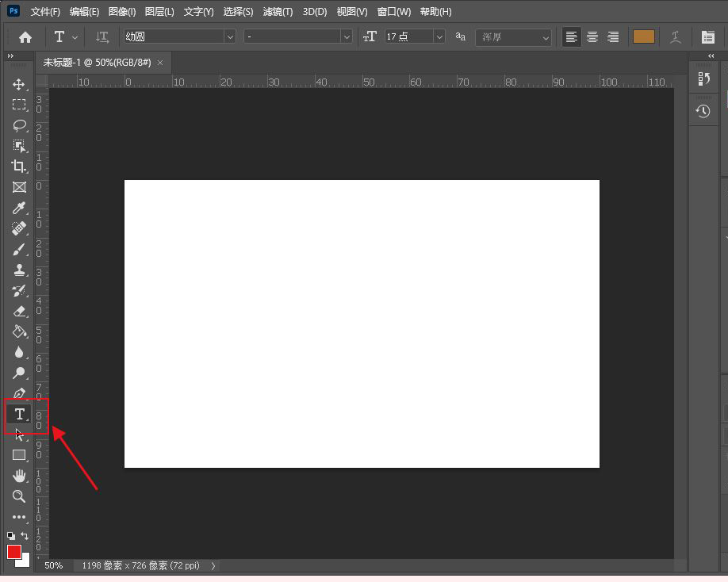This screenshot has height=582, width=728.
Task: Select the Lasso tool
Action: click(x=19, y=125)
